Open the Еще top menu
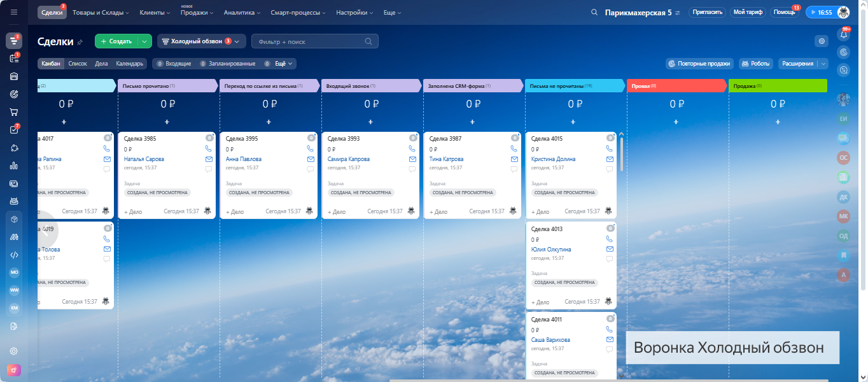 (x=392, y=12)
